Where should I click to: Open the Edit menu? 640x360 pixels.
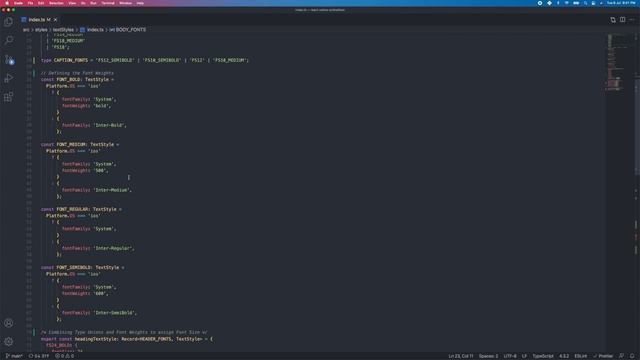pos(41,3)
